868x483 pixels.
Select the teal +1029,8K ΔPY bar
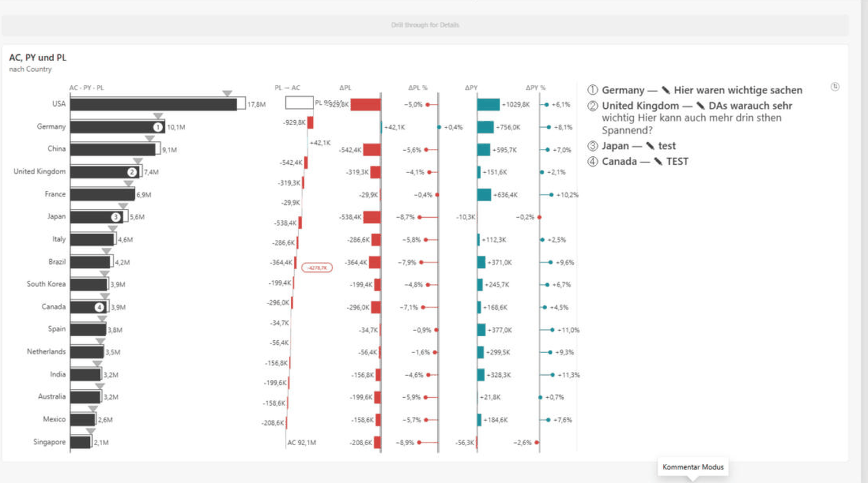[488, 104]
